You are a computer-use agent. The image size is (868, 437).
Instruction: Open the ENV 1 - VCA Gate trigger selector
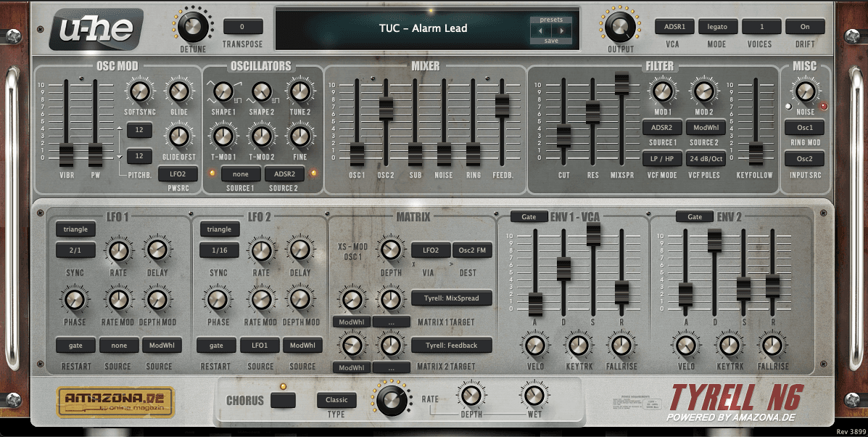(529, 216)
